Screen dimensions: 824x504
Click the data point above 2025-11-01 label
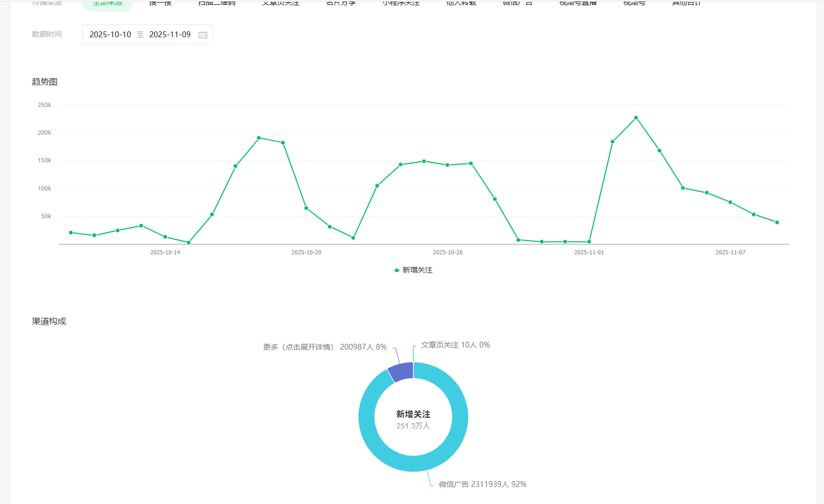(589, 242)
